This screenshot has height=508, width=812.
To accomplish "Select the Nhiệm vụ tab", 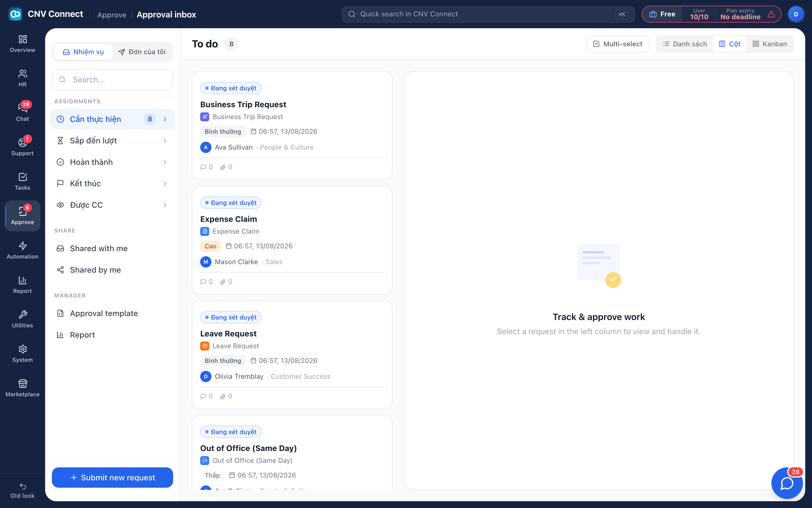I will point(83,52).
